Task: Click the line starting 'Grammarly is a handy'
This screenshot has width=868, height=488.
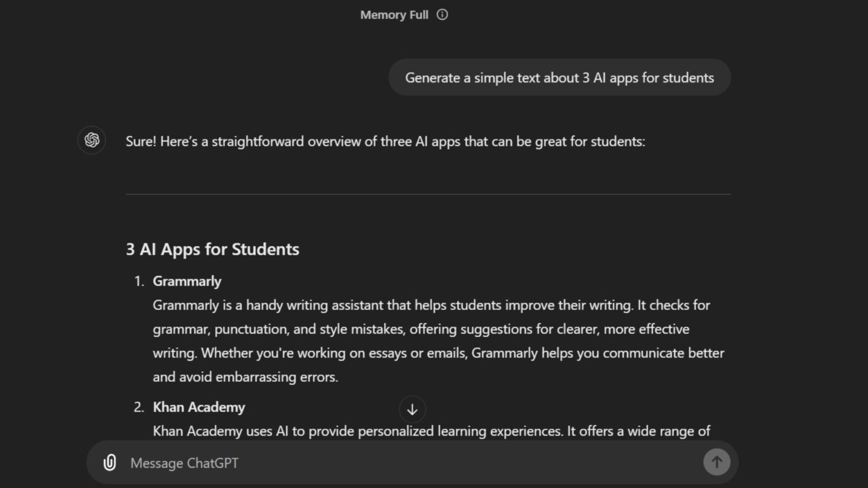Action: click(x=431, y=305)
